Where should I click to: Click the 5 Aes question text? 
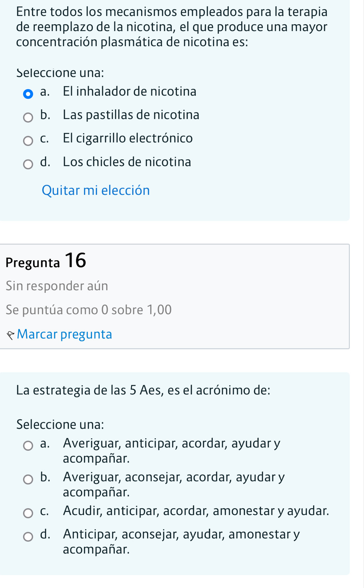click(143, 390)
